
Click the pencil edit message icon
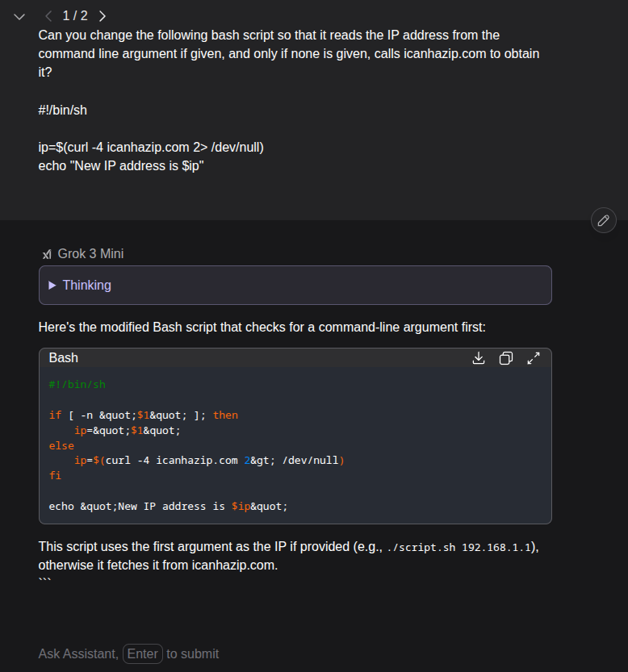pyautogui.click(x=603, y=219)
